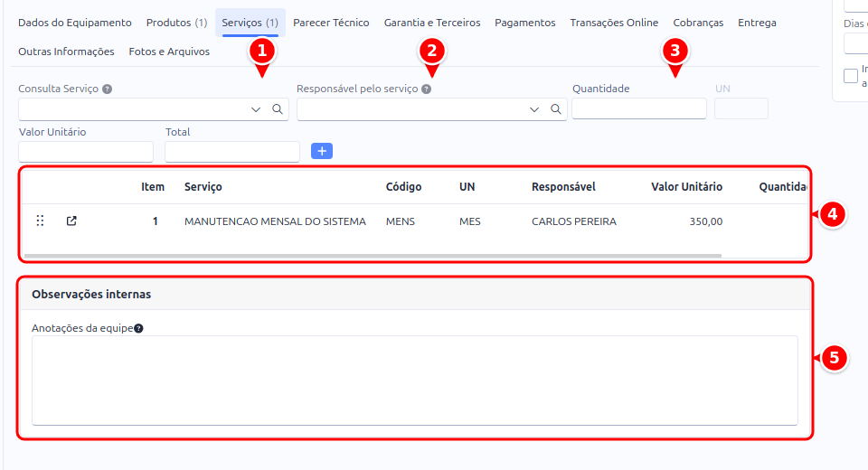
Task: Expand the Consulta Serviço dropdown arrow
Action: tap(256, 109)
